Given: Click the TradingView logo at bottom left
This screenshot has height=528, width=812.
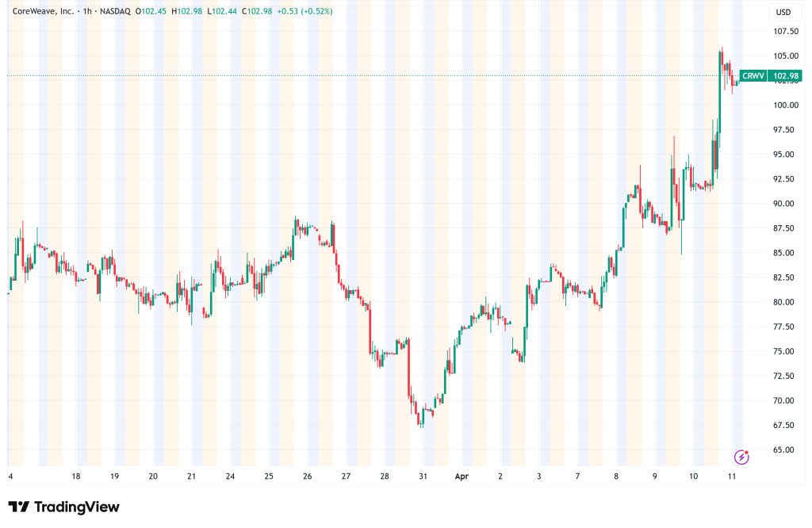Looking at the screenshot, I should pyautogui.click(x=63, y=507).
